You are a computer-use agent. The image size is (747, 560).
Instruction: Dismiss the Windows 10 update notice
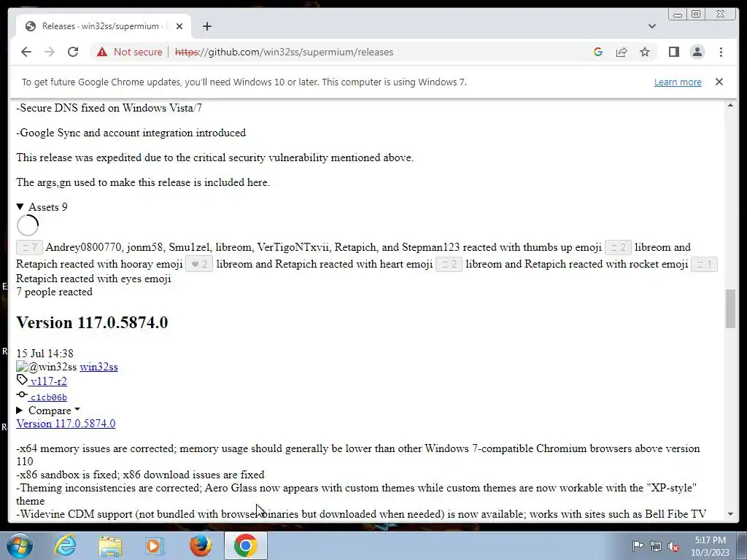[x=719, y=82]
